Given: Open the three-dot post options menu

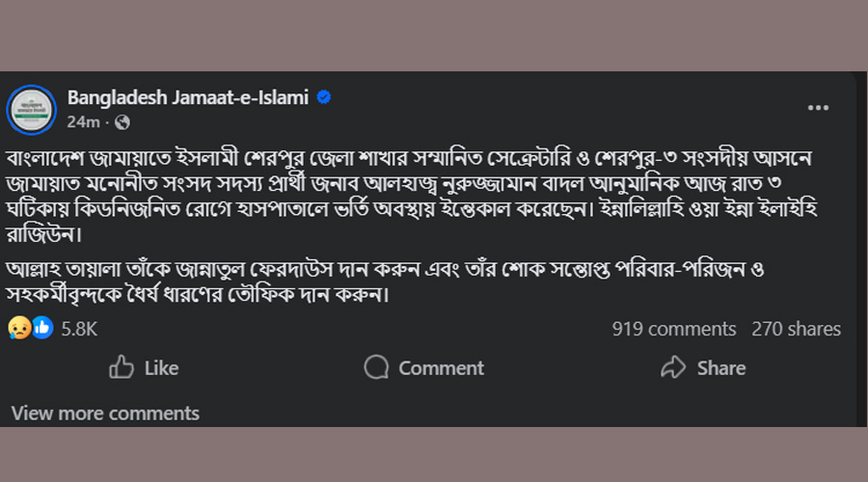Looking at the screenshot, I should click(818, 108).
